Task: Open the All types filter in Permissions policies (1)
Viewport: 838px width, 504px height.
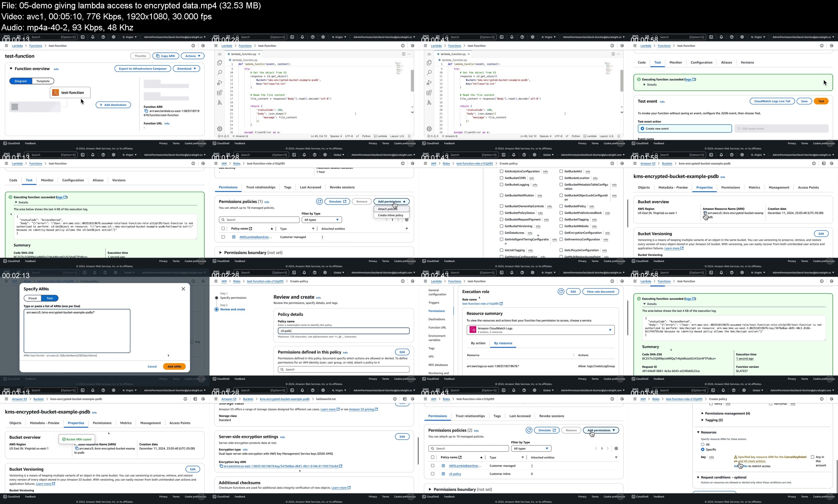Action: (322, 220)
